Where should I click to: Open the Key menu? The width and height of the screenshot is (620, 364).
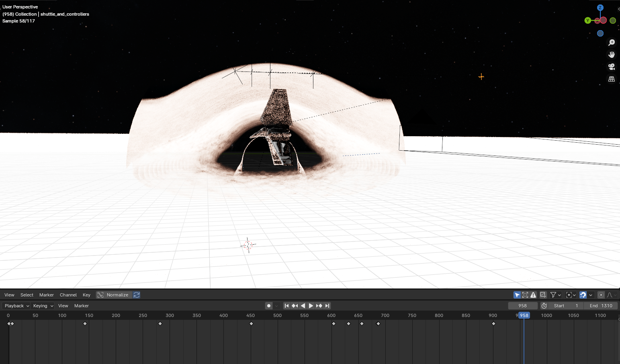(x=86, y=295)
